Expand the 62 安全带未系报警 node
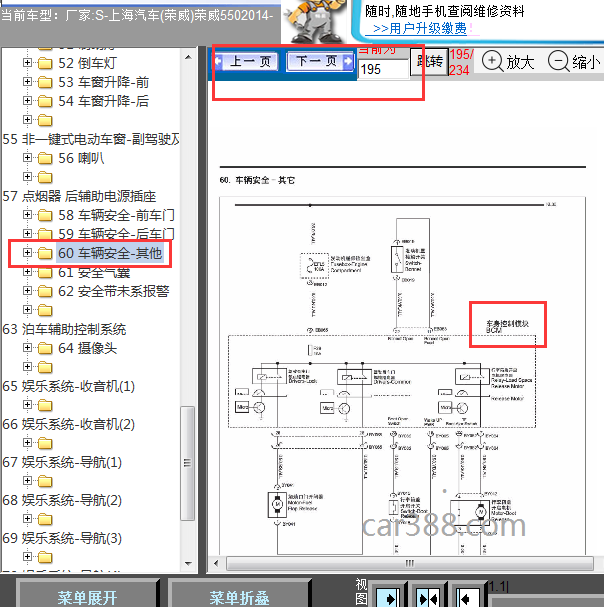Image resolution: width=604 pixels, height=607 pixels. pyautogui.click(x=27, y=291)
